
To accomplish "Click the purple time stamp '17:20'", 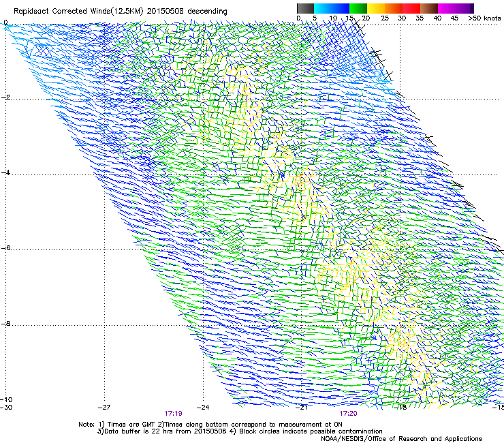I will click(349, 414).
